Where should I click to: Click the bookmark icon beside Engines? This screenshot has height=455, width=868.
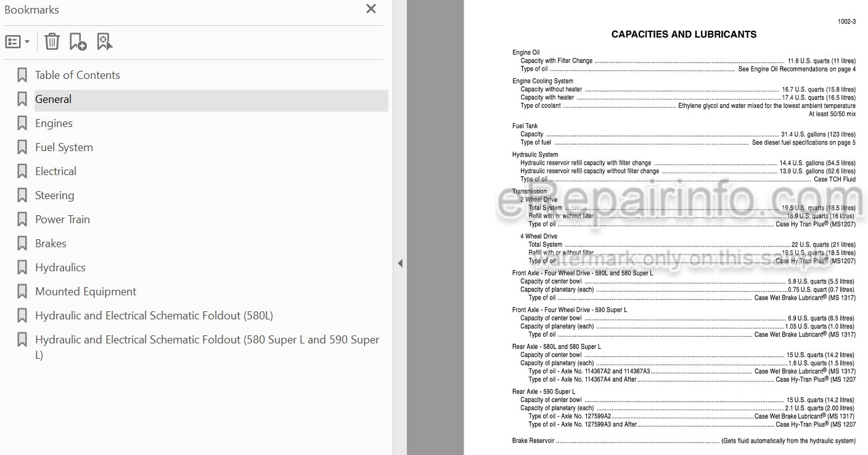[22, 123]
